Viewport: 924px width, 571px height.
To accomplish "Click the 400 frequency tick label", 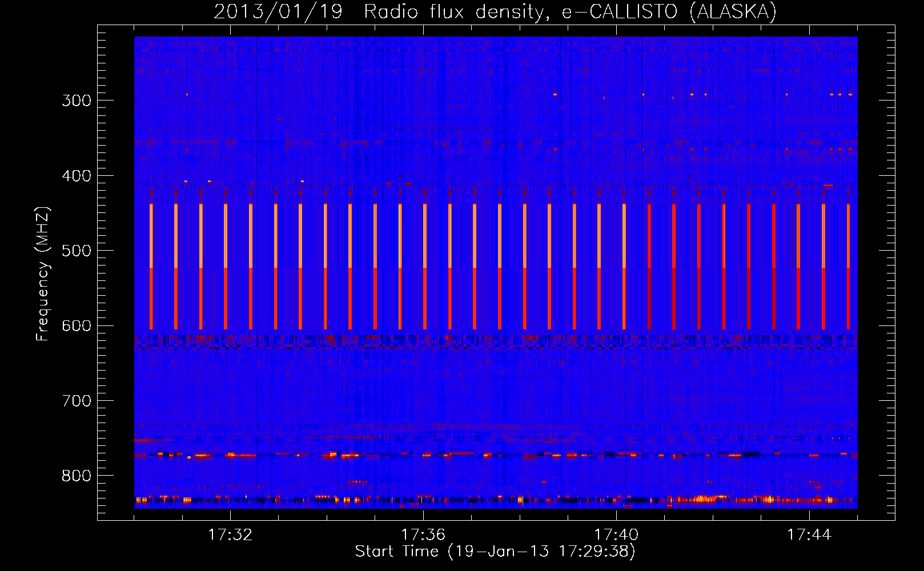I will pos(77,176).
